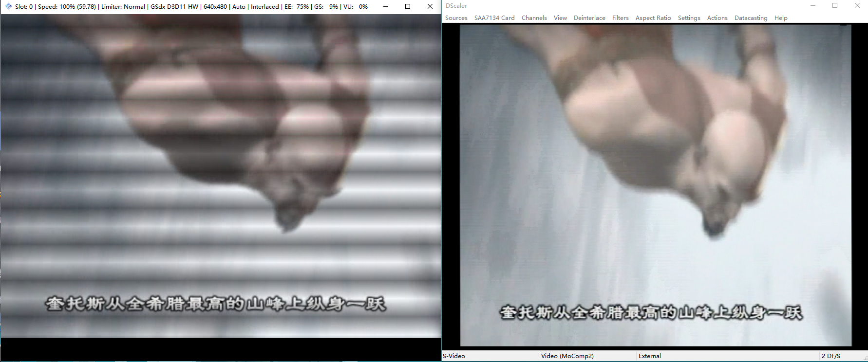Open the Channels menu
The height and width of the screenshot is (362, 868).
(x=534, y=18)
